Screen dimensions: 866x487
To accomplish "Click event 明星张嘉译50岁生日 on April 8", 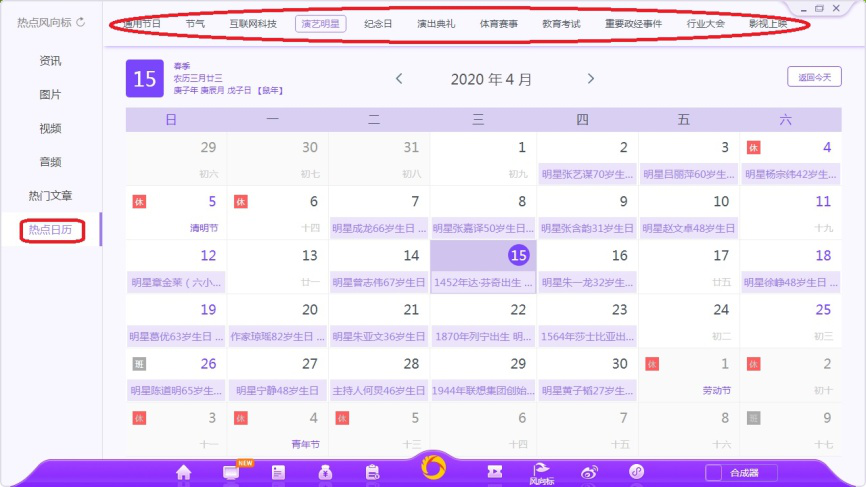I will [x=483, y=229].
